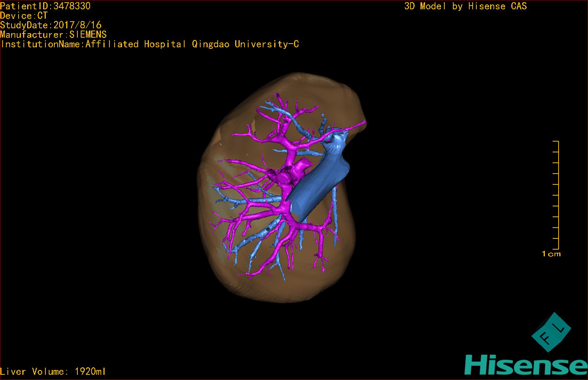
Task: Click the Liver Volume: 1920ml readout
Action: [53, 371]
